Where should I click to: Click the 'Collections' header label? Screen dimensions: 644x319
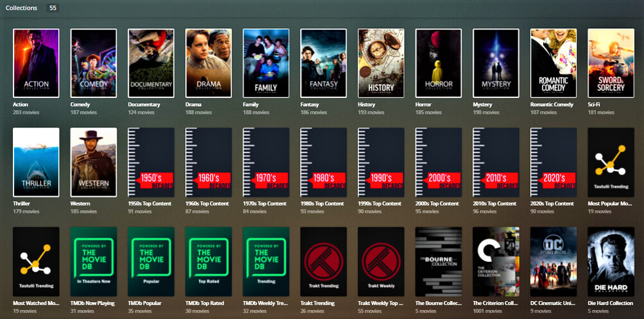point(21,8)
